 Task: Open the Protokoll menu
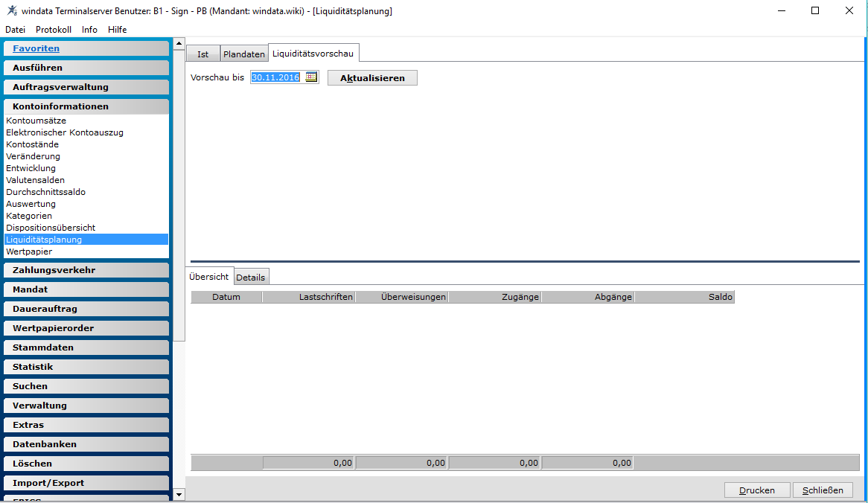pos(54,30)
